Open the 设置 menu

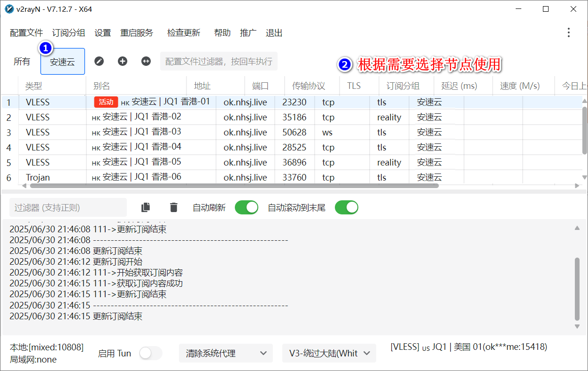click(102, 33)
